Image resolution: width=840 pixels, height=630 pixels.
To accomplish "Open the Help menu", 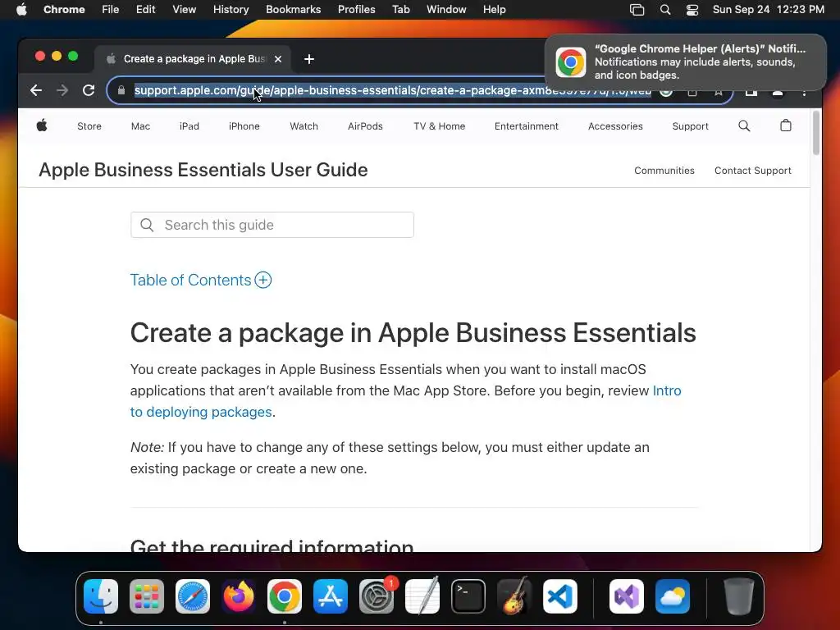I will pos(494,10).
